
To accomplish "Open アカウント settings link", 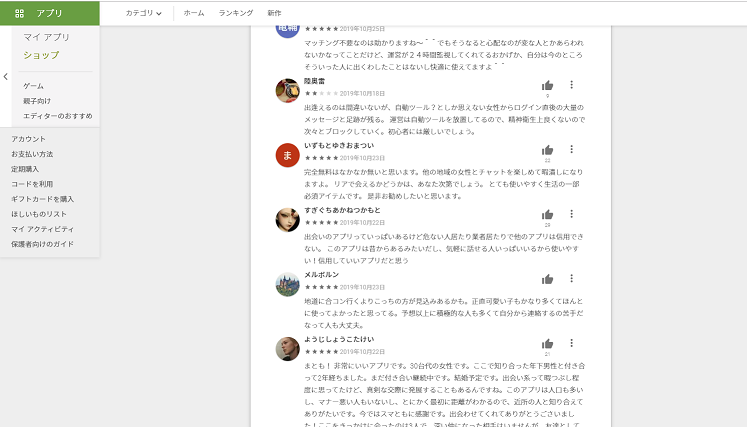I will coord(29,139).
